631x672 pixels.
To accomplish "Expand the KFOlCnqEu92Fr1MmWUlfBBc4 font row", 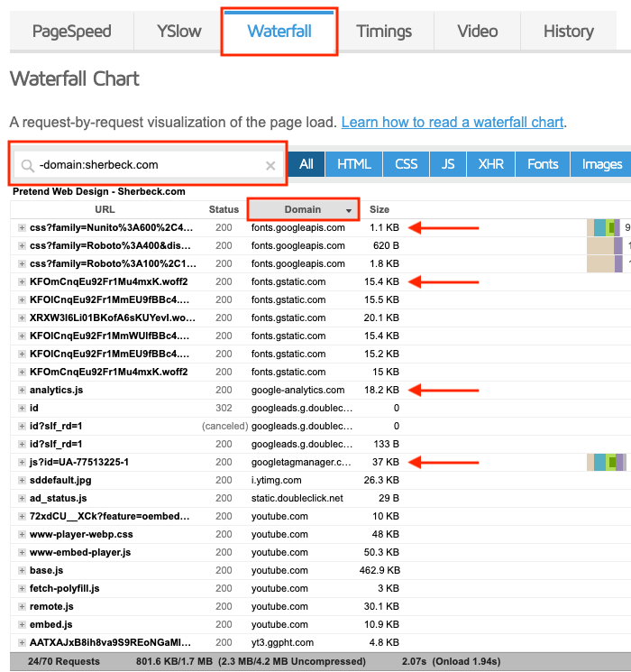I will tap(22, 336).
